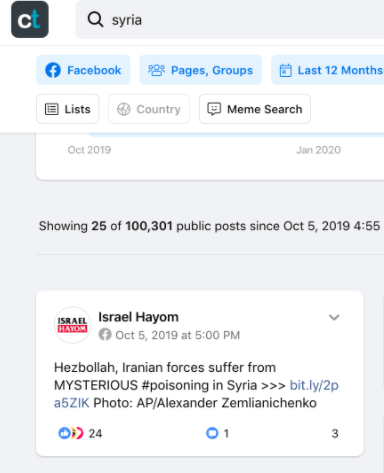Image resolution: width=384 pixels, height=473 pixels.
Task: Click the share count 3
Action: pyautogui.click(x=335, y=433)
